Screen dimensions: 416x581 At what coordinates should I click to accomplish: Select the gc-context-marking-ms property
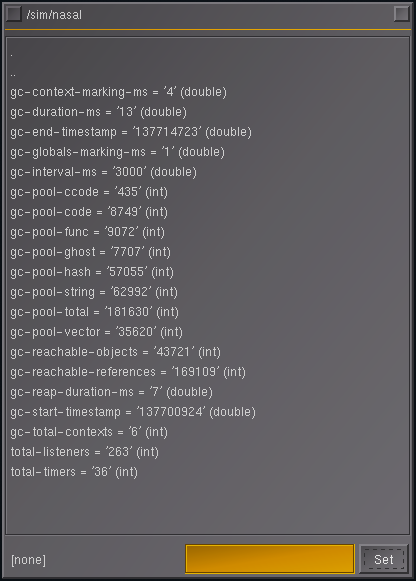point(119,92)
